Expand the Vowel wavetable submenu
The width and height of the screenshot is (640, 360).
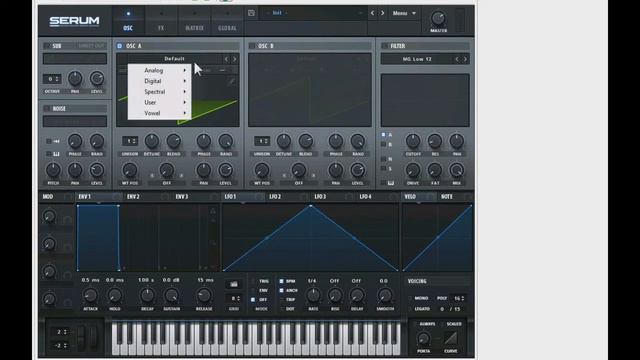[x=159, y=113]
